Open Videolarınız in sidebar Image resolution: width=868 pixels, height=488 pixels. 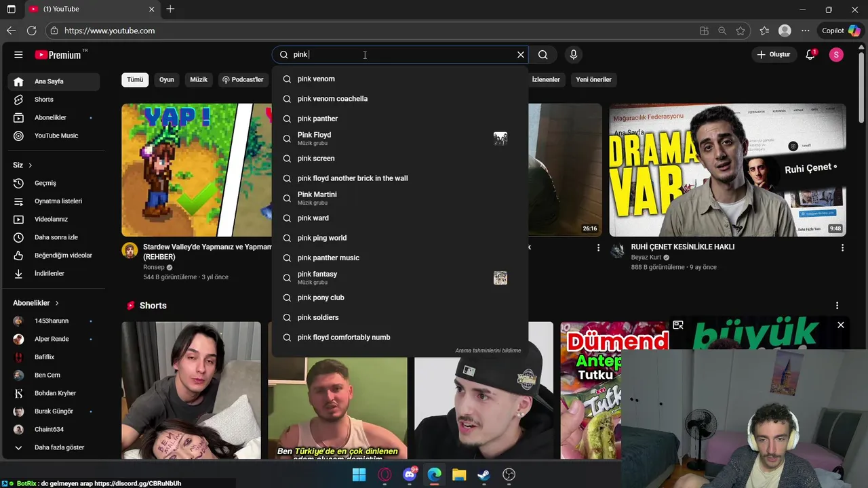(x=54, y=219)
